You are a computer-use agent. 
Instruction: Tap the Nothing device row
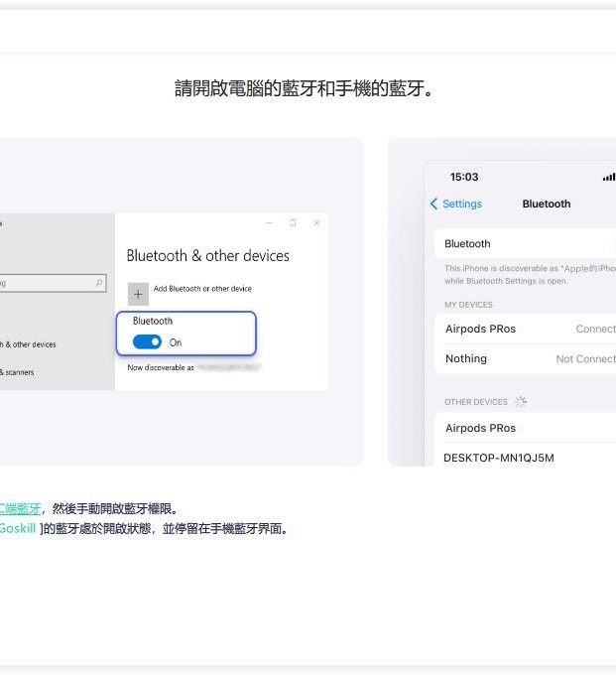(466, 358)
